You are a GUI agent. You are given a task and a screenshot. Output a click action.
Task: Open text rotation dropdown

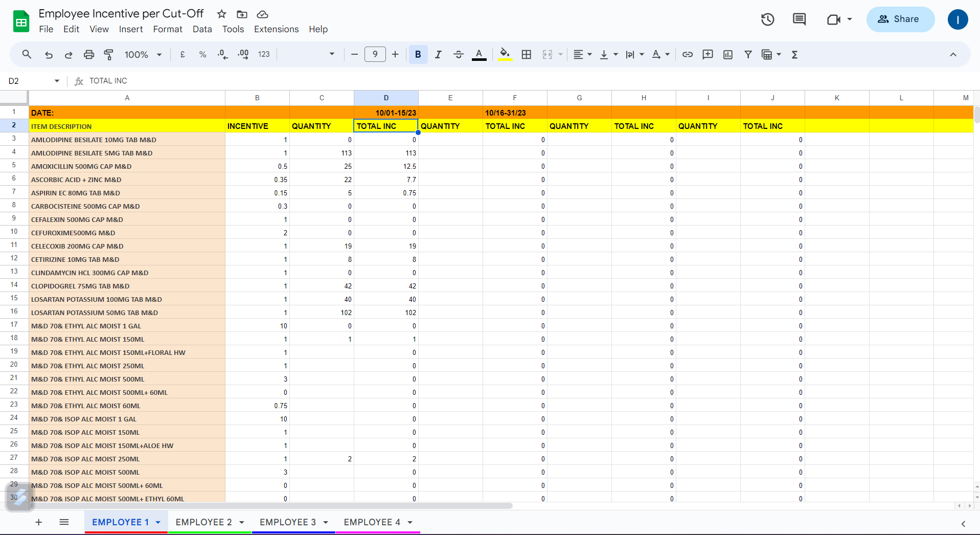[660, 54]
